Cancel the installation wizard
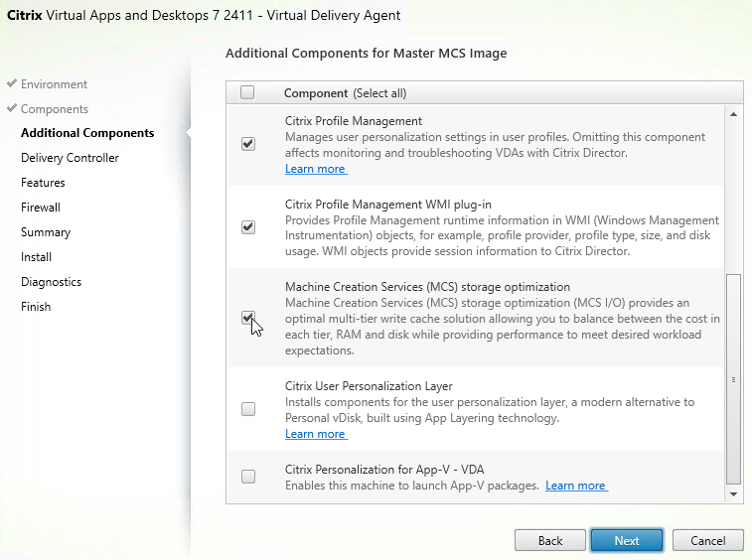Screen dimensions: 752x560 (708, 541)
